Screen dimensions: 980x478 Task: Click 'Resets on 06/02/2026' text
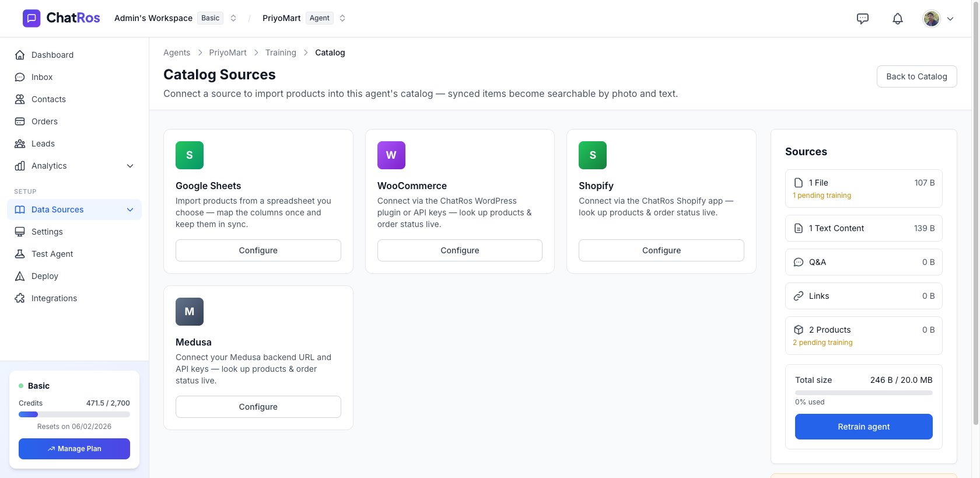74,427
